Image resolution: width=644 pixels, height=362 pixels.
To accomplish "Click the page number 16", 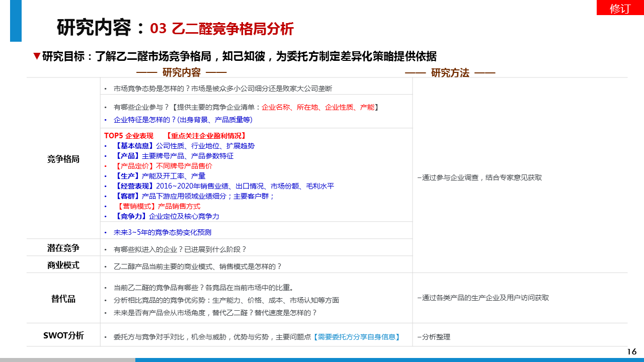I will (x=631, y=351).
